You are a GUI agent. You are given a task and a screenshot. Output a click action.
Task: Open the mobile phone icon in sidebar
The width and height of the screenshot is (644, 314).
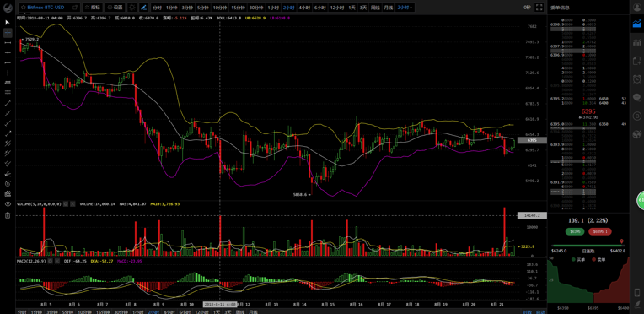(637, 293)
